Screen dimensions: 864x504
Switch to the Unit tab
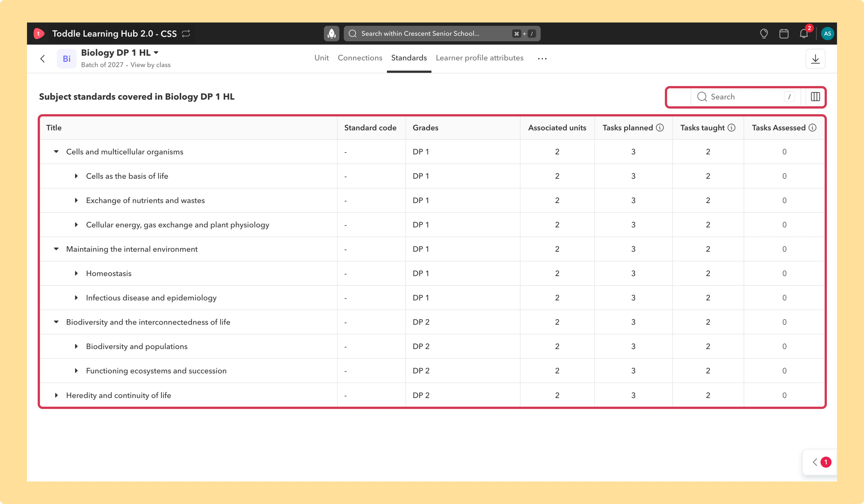[322, 58]
